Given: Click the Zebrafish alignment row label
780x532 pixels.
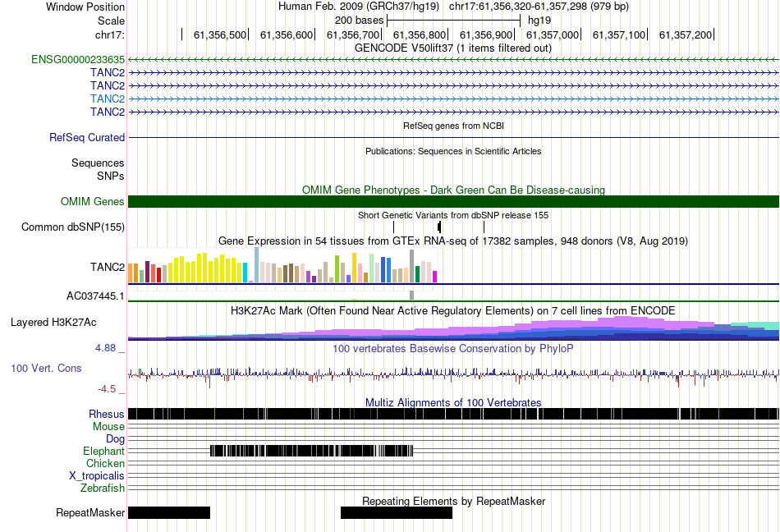Looking at the screenshot, I should [x=103, y=488].
